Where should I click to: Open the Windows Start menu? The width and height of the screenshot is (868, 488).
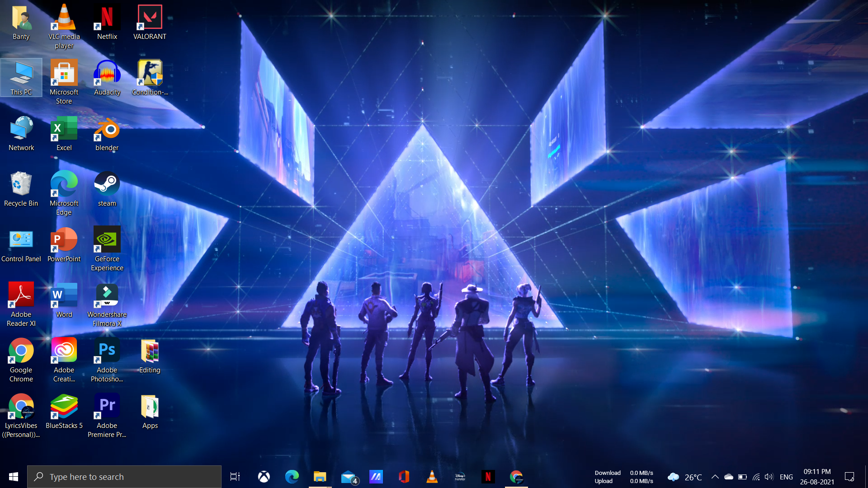14,477
